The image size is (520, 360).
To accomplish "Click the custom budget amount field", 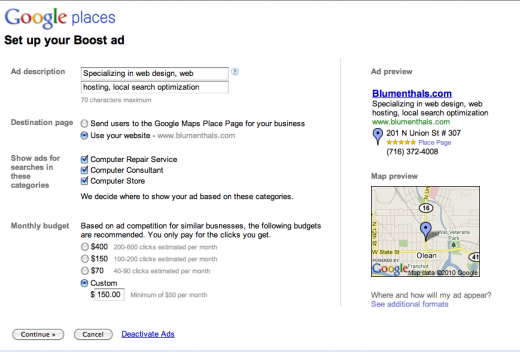I will click(x=109, y=294).
